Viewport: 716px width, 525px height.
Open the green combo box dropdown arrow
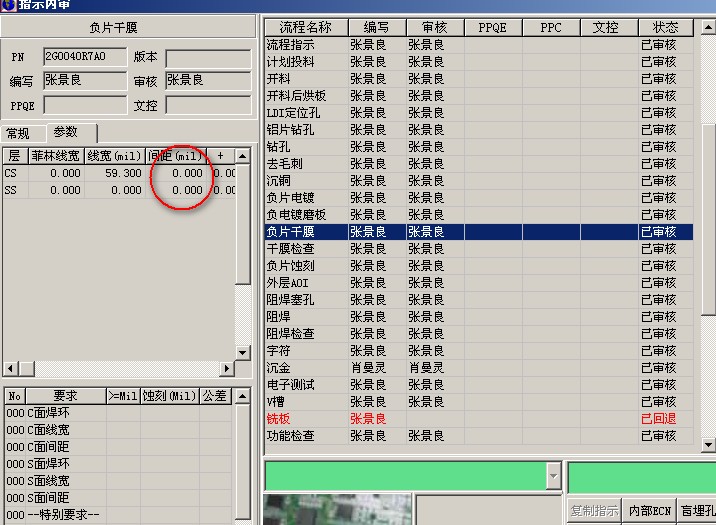point(553,476)
